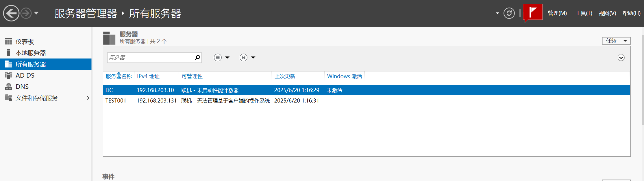
Task: Click the filter search magnifier icon
Action: point(197,58)
